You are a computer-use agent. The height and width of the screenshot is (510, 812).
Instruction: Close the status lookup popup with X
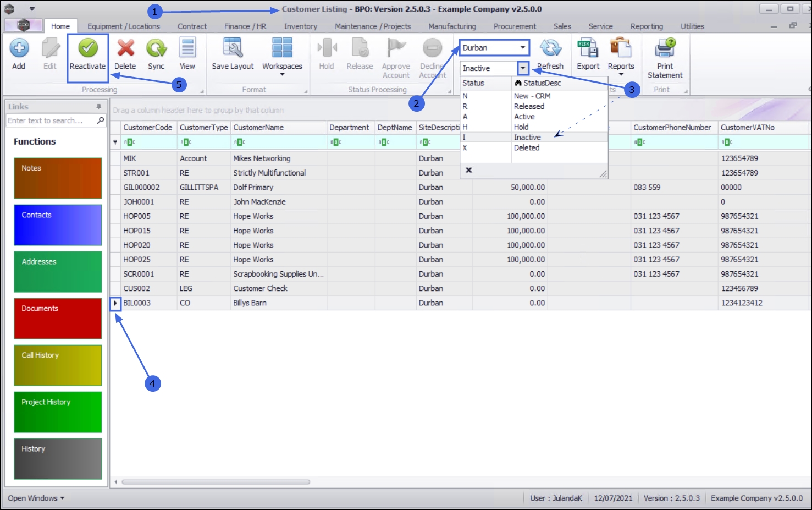(469, 170)
